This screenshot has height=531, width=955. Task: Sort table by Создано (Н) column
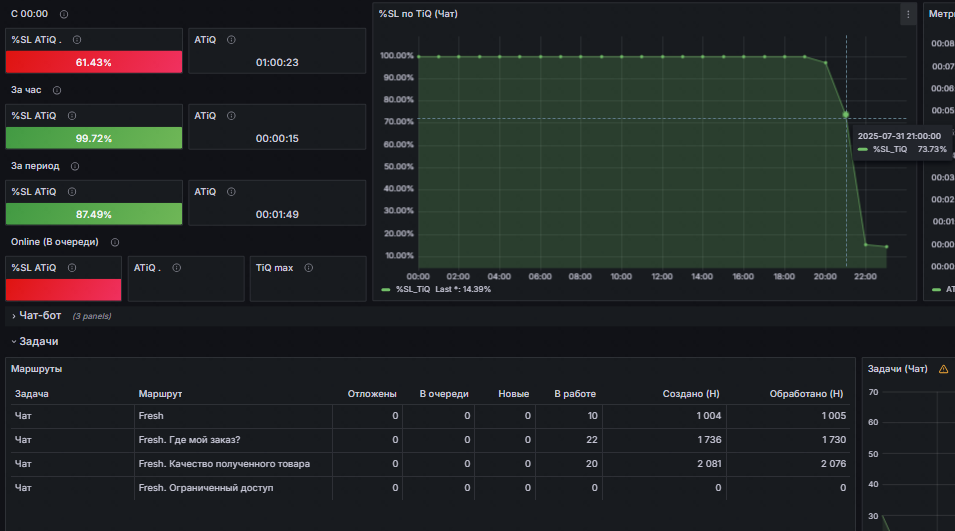coord(691,394)
